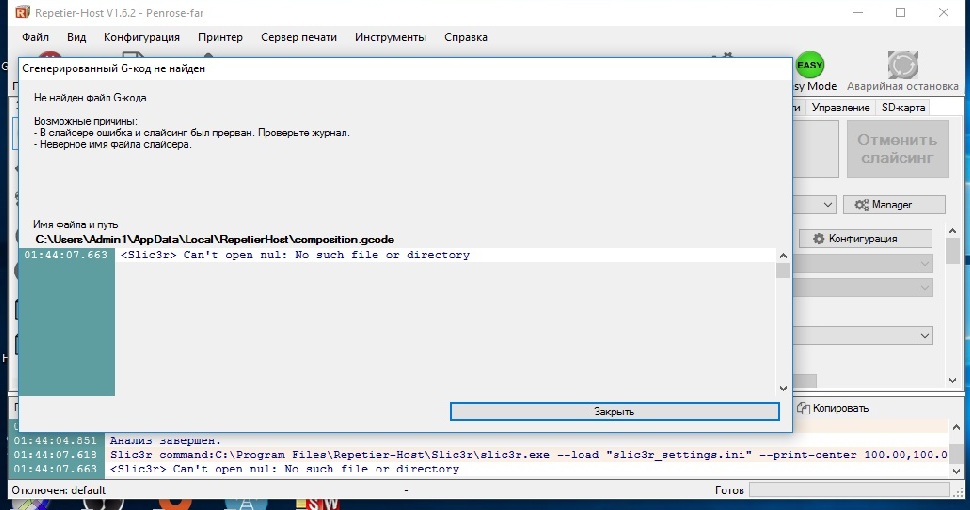The height and width of the screenshot is (510, 970).
Task: Click dialog log scrollbar up arrow
Action: coord(783,256)
